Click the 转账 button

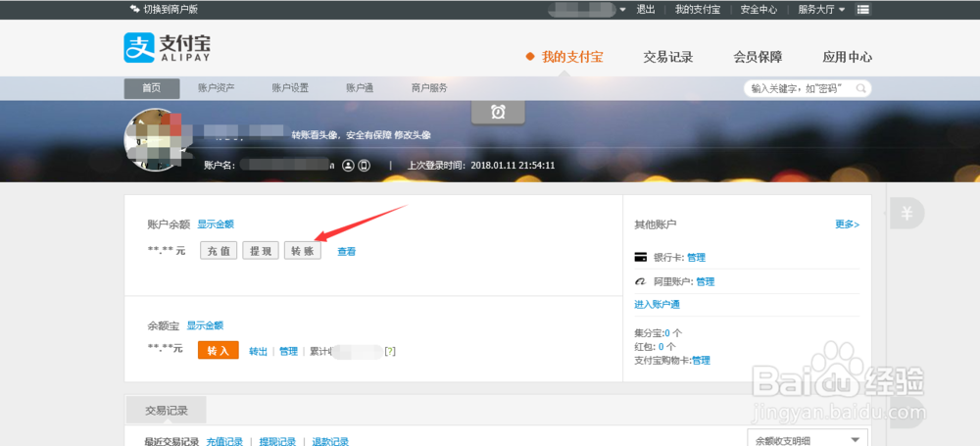point(303,251)
